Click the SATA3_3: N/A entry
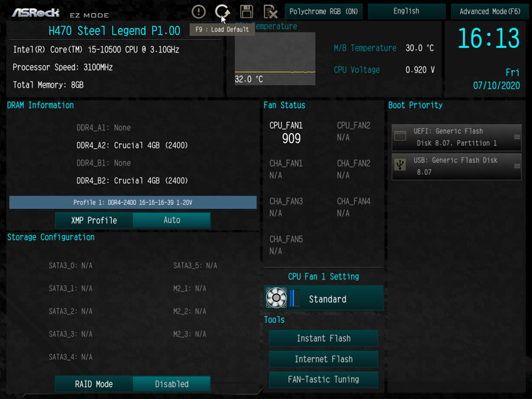 click(x=70, y=334)
